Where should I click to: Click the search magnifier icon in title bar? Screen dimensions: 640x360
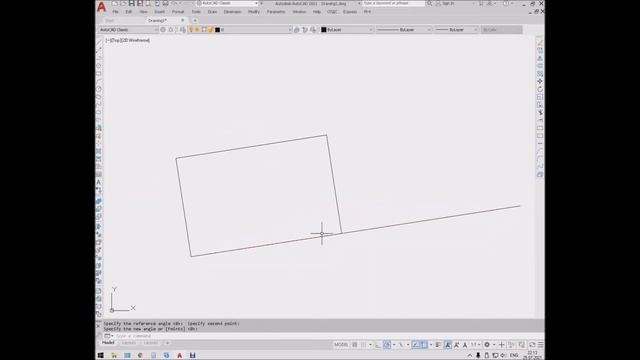coord(429,3)
